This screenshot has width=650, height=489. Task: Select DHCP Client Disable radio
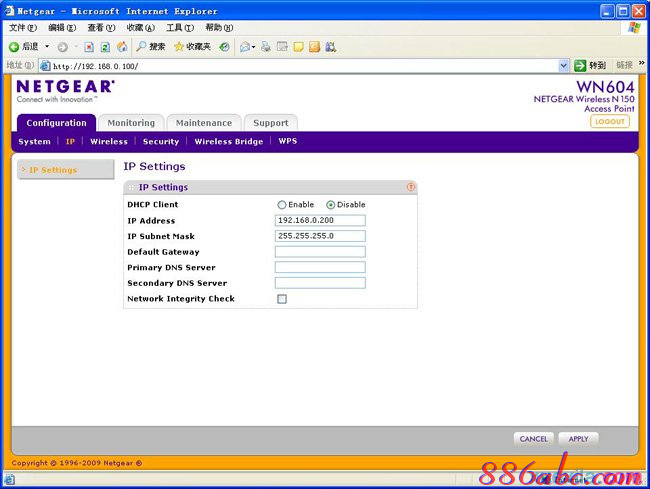coord(330,205)
